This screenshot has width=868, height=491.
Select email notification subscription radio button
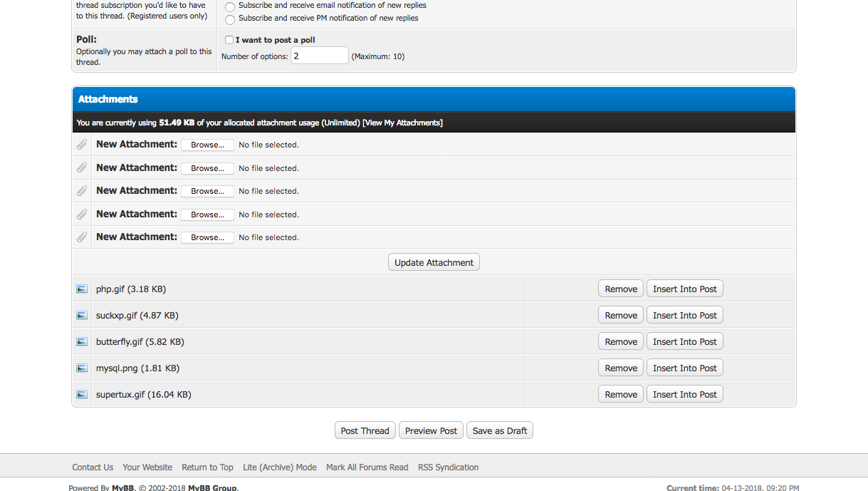coord(230,6)
